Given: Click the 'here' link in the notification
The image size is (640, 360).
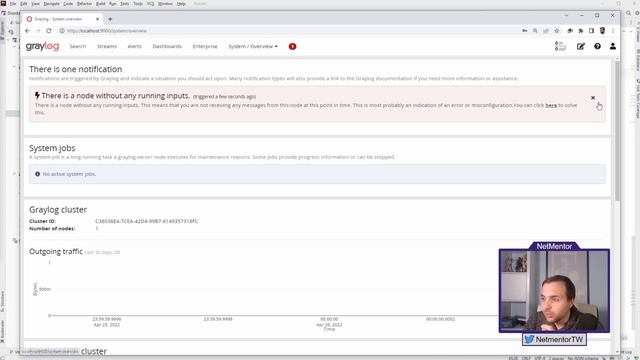Looking at the screenshot, I should [551, 105].
